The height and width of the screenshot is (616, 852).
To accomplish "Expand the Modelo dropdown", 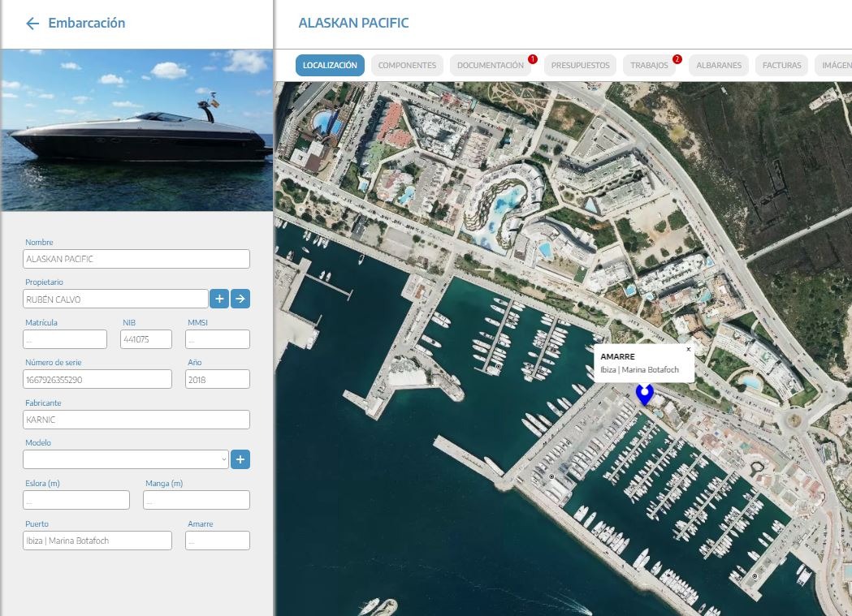I will coord(126,459).
